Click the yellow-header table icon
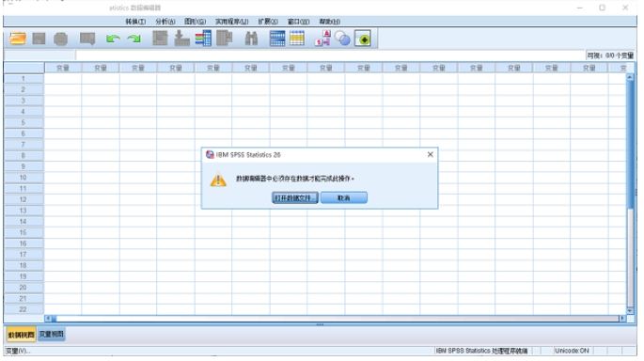 [296, 39]
